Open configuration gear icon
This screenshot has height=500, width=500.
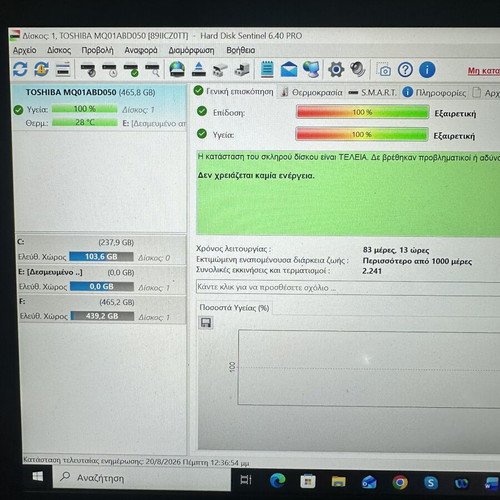pyautogui.click(x=336, y=70)
